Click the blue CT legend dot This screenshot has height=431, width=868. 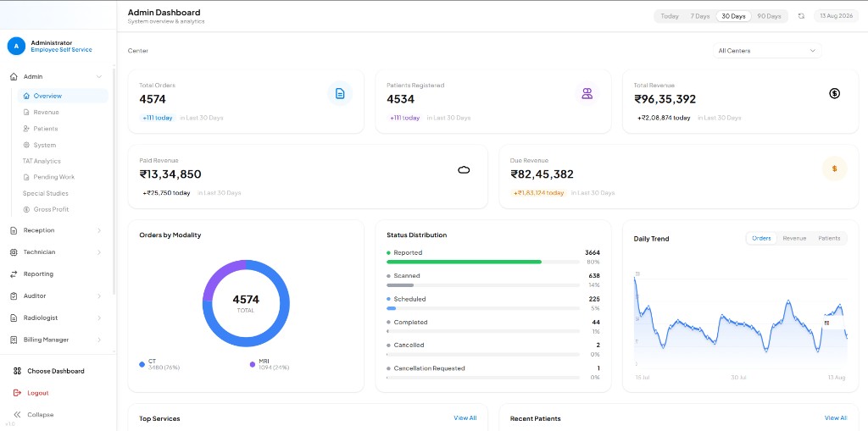(142, 364)
